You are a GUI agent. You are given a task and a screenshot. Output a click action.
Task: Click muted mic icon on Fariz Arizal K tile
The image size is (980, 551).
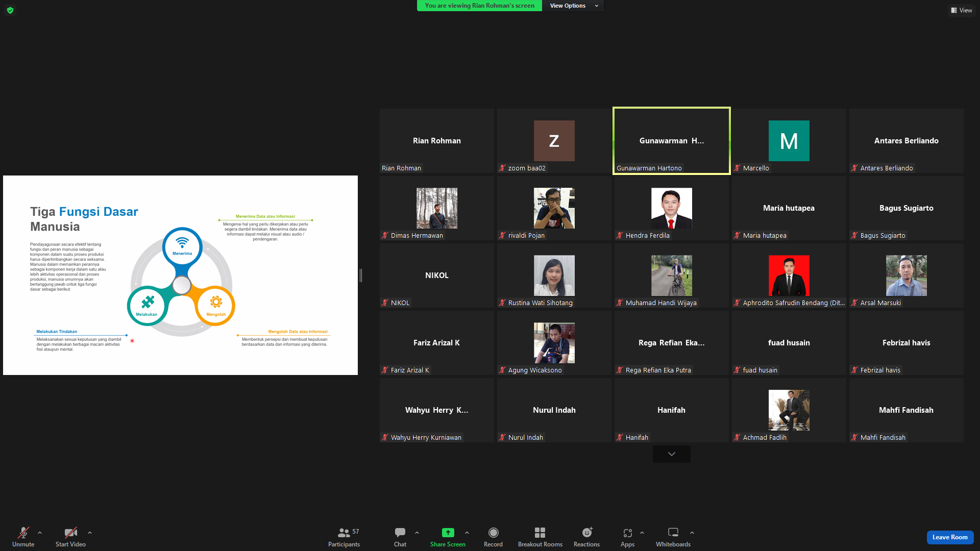coord(385,370)
